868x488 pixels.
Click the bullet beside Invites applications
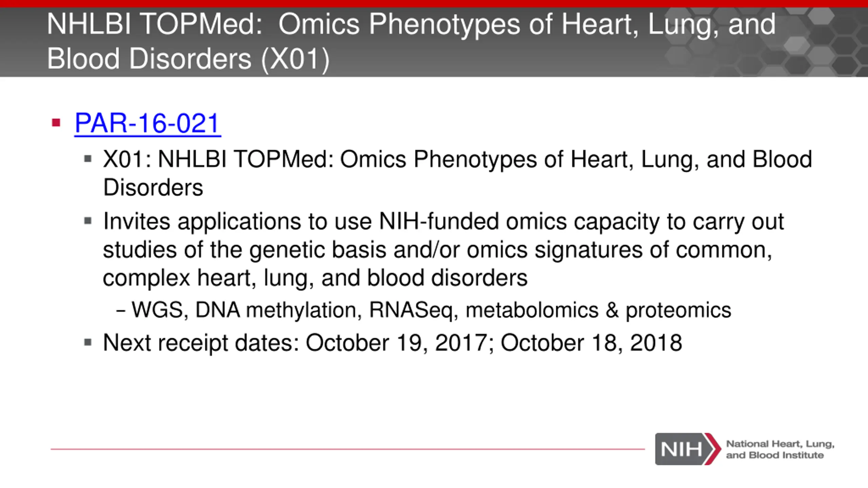[88, 221]
